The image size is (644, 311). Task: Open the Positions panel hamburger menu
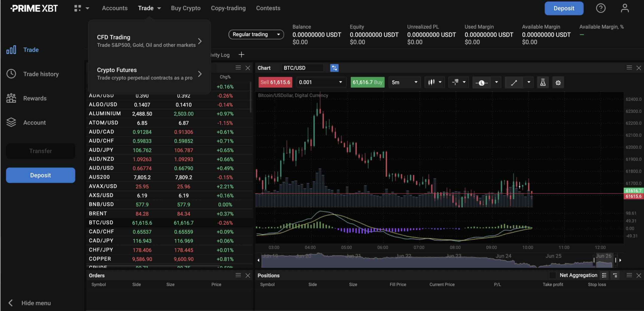[629, 275]
